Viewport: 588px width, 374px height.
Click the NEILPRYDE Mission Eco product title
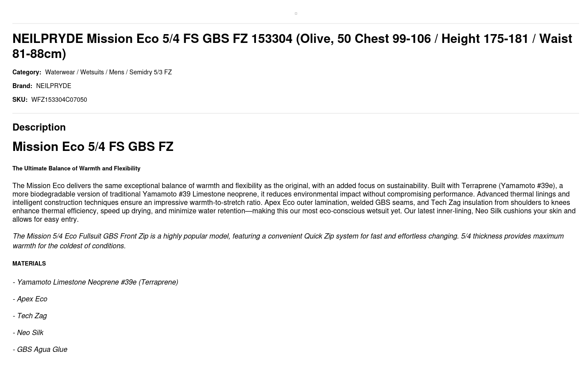point(292,46)
